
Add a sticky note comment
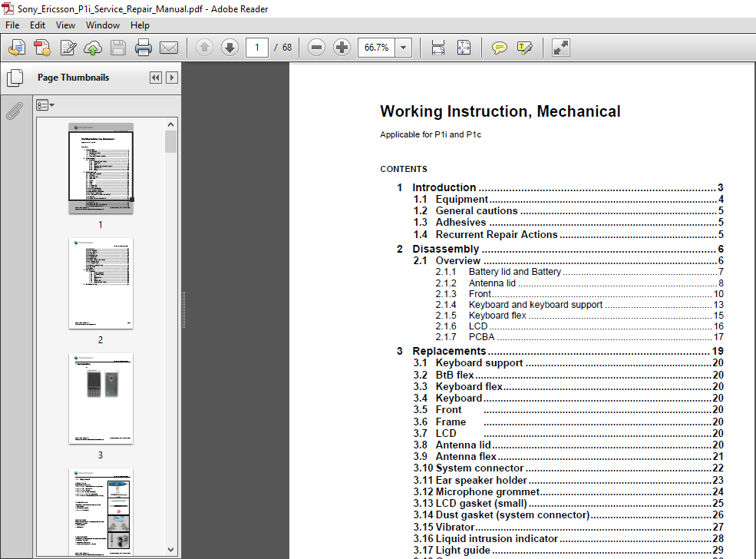(499, 48)
